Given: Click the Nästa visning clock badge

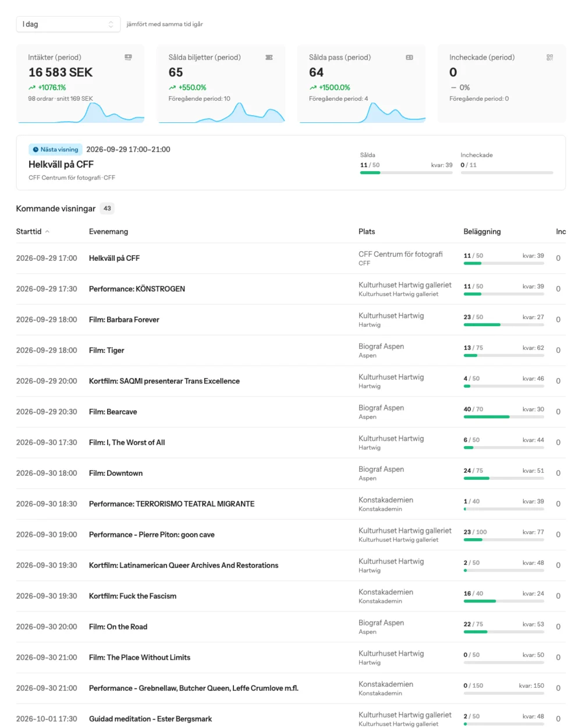Looking at the screenshot, I should click(55, 150).
